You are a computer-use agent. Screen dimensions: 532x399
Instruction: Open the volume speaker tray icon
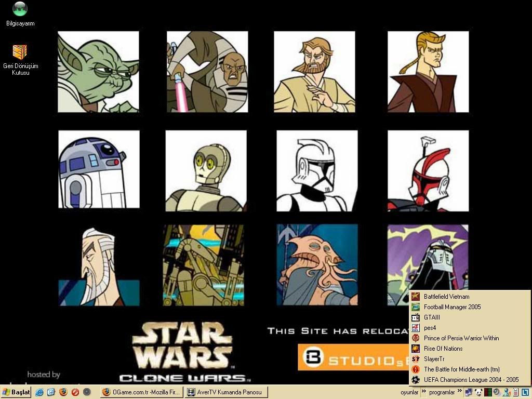(497, 392)
